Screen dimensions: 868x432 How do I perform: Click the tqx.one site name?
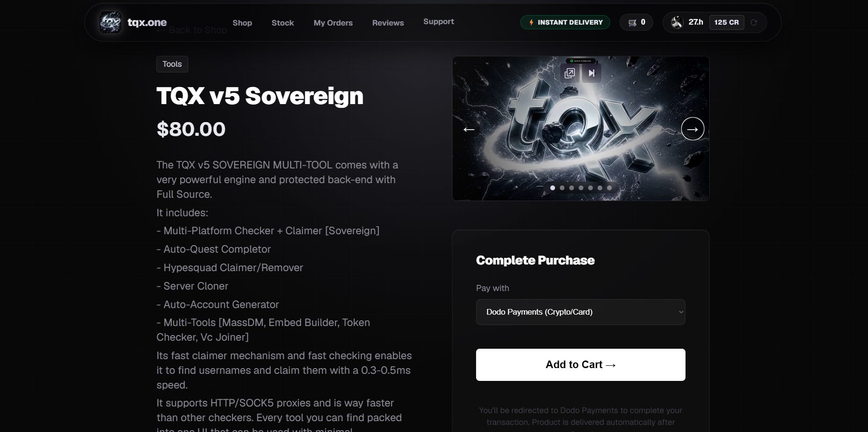coord(147,22)
